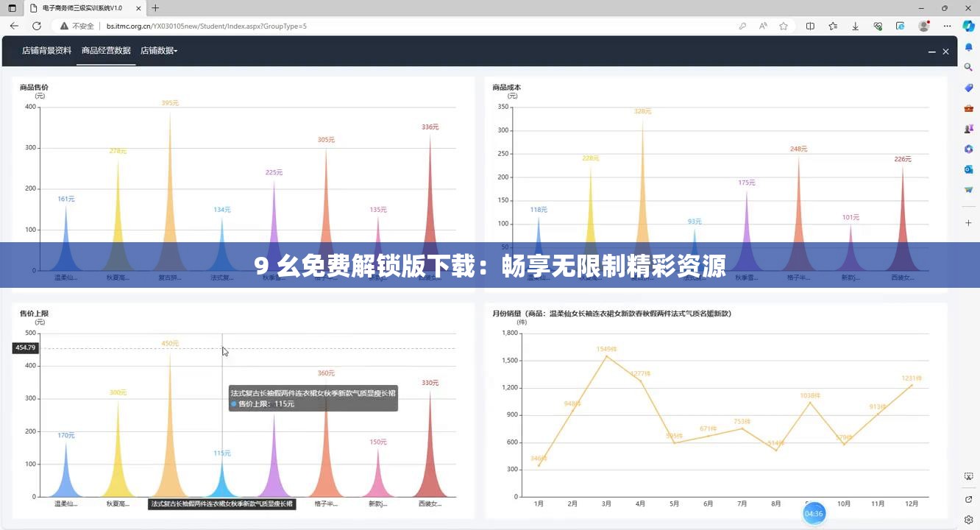Click the notifications bell in the Edge sidebar

969,47
